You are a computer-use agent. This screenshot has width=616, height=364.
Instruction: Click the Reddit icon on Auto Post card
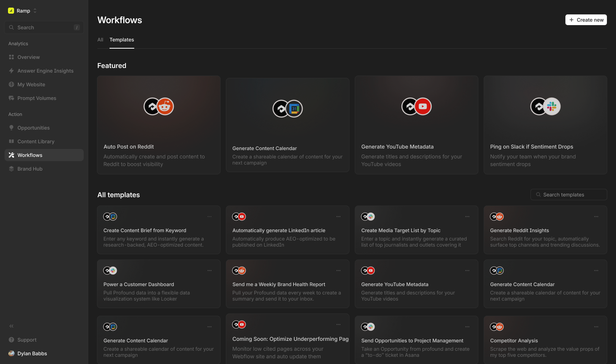coord(165,106)
